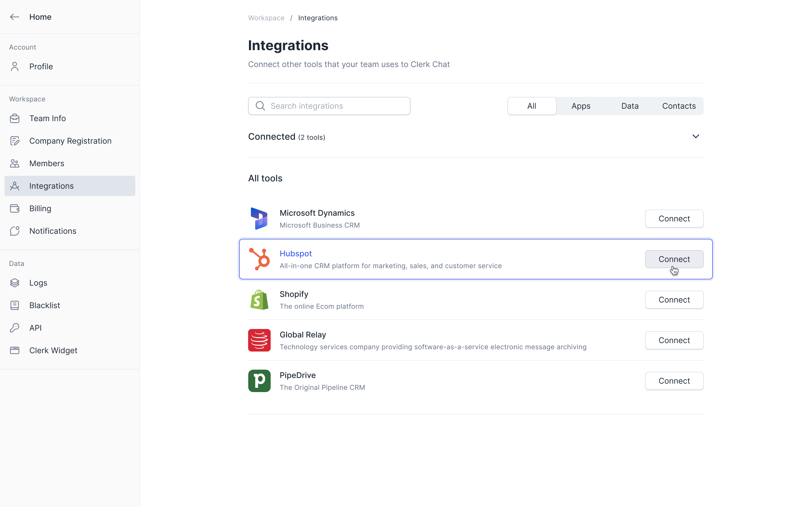The image size is (812, 507).
Task: Click the Team Info briefcase icon
Action: pos(14,118)
